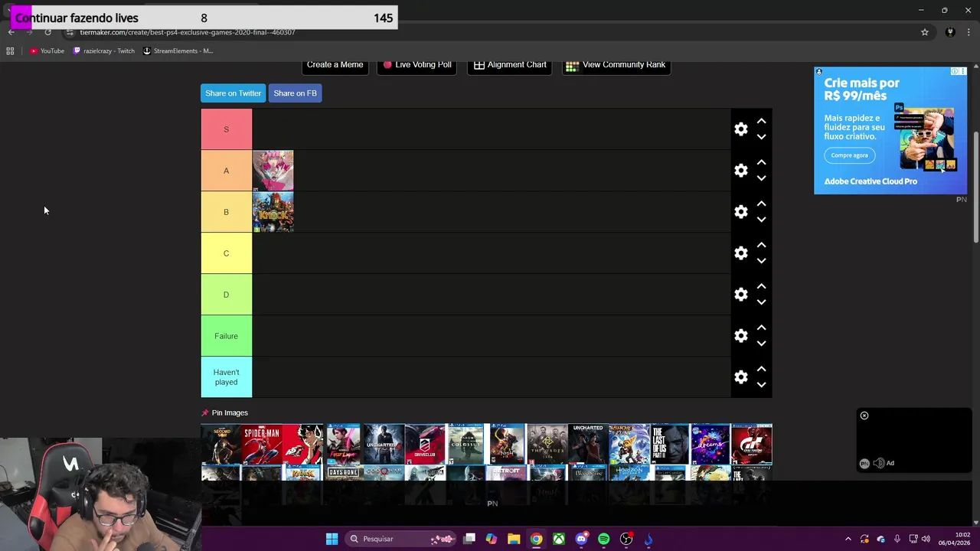Select the Gran Turismo Sport cover
Screen dimensions: 980x551
(x=752, y=444)
